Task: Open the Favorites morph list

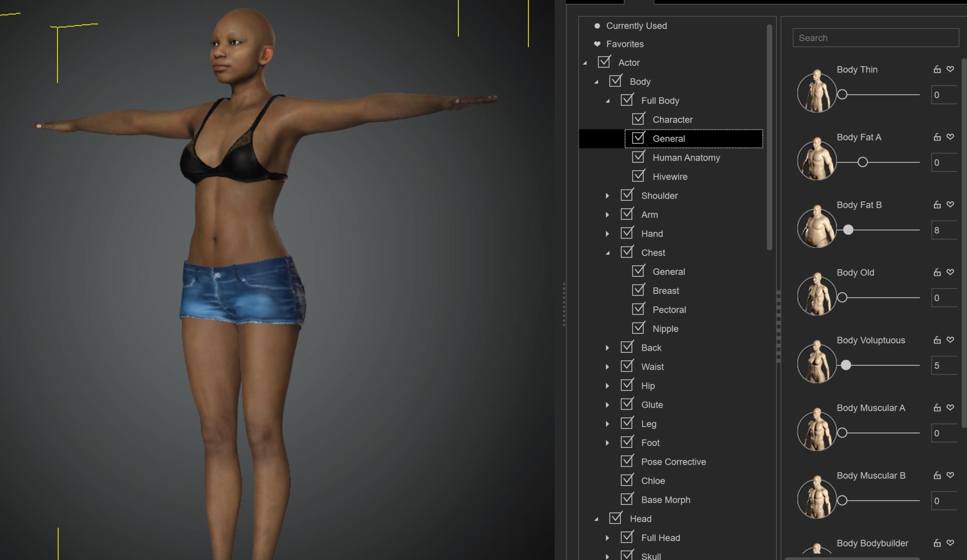Action: (x=625, y=44)
